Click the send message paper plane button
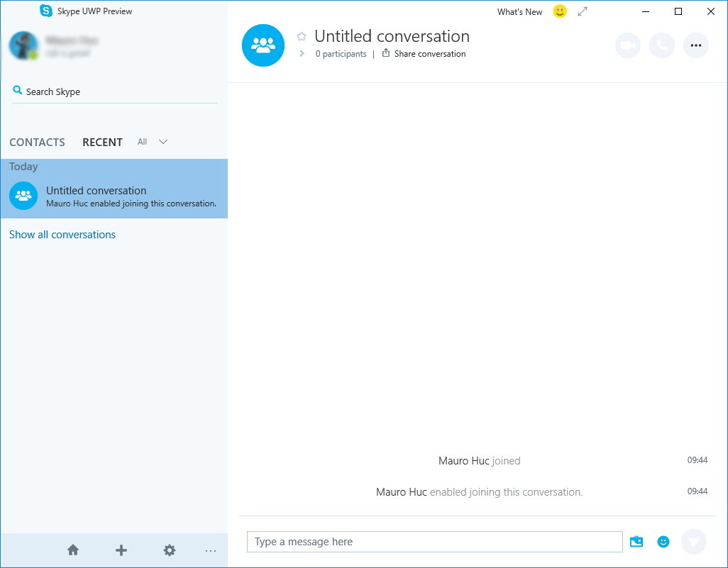Image resolution: width=728 pixels, height=568 pixels. pos(694,542)
